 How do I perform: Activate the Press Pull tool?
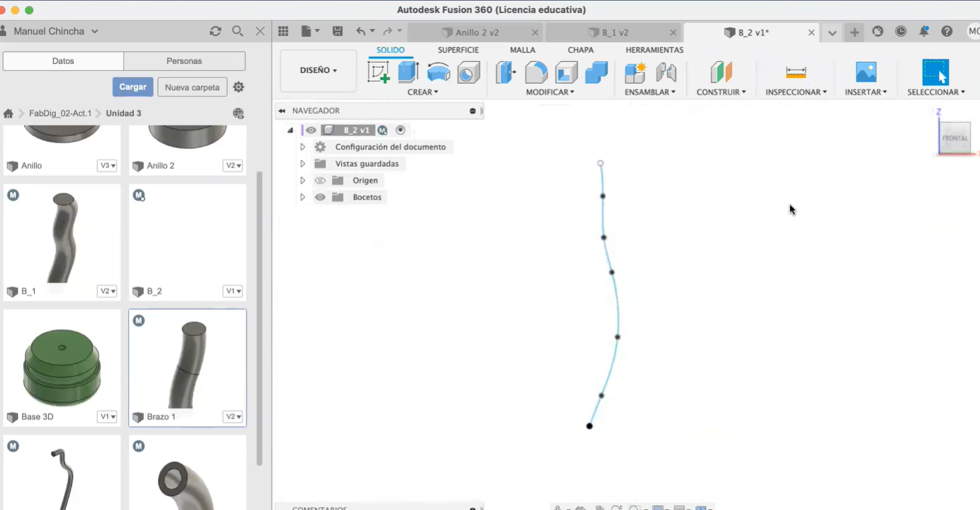(506, 72)
